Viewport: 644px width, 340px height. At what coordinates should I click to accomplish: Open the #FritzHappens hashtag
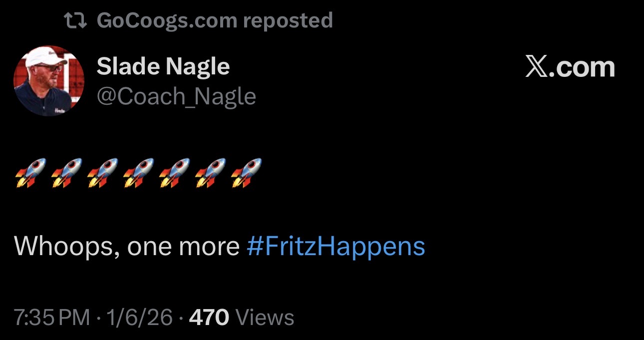point(335,247)
